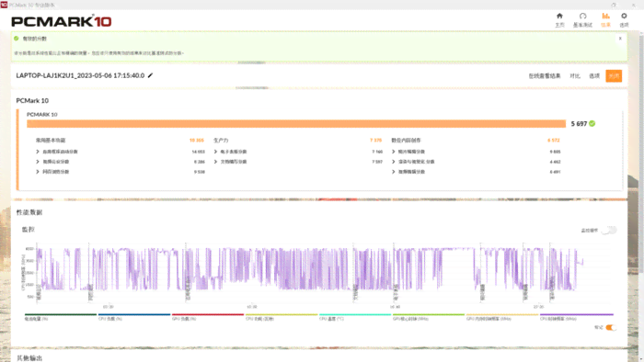Select CPU temperature (°C) cyan legend series

point(355,317)
